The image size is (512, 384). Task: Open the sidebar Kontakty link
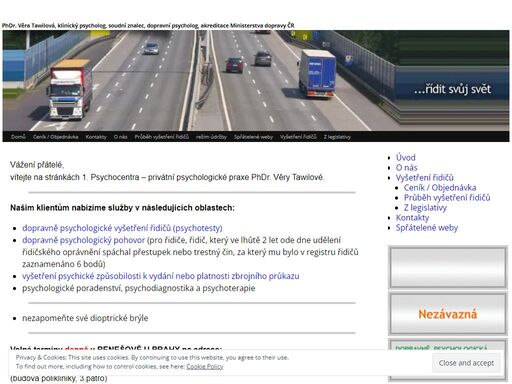point(412,217)
